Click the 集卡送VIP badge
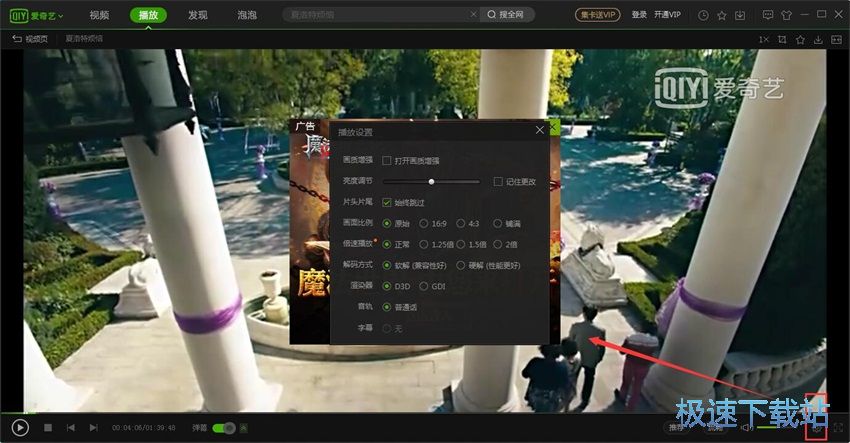Screen dimensions: 850x443 597,15
